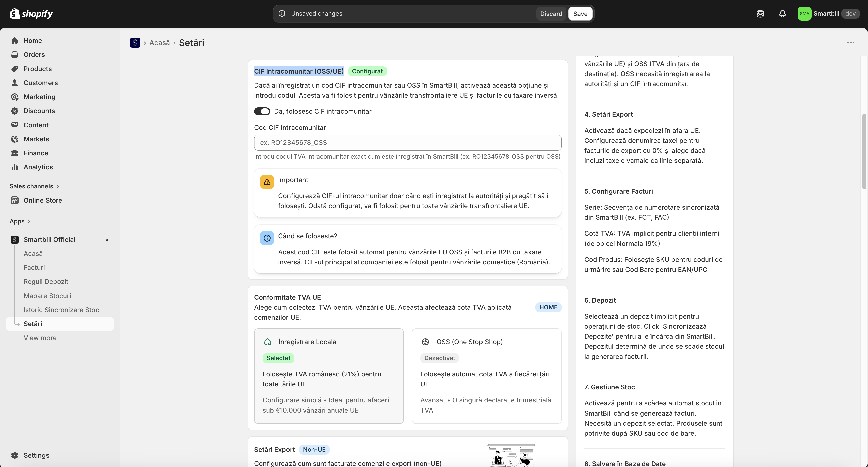Viewport: 868px width, 467px height.
Task: Open Facturi in Smartbill submenu
Action: point(34,268)
